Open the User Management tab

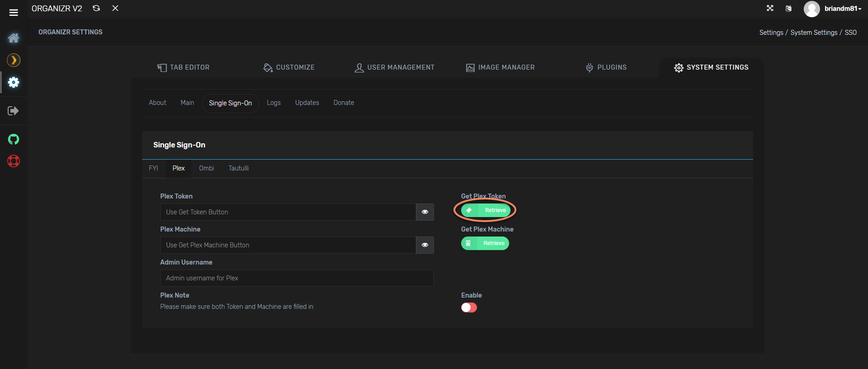(394, 67)
